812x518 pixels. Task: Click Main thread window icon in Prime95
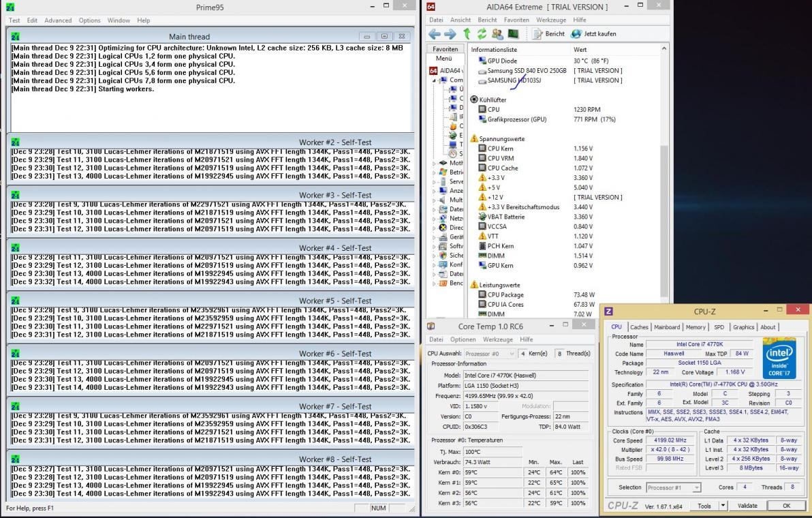(x=15, y=36)
